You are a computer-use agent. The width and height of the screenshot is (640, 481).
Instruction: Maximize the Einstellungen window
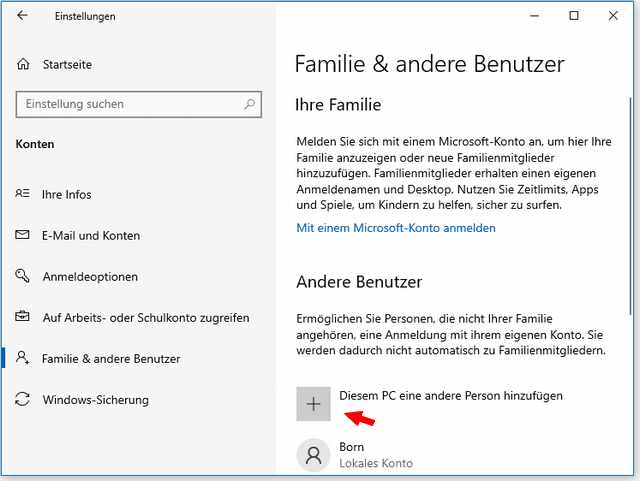tap(573, 16)
